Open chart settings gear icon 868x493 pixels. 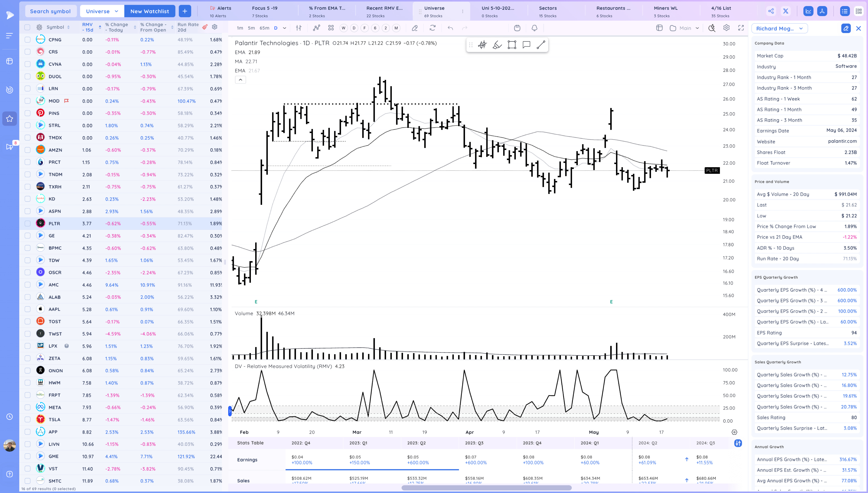tap(726, 28)
